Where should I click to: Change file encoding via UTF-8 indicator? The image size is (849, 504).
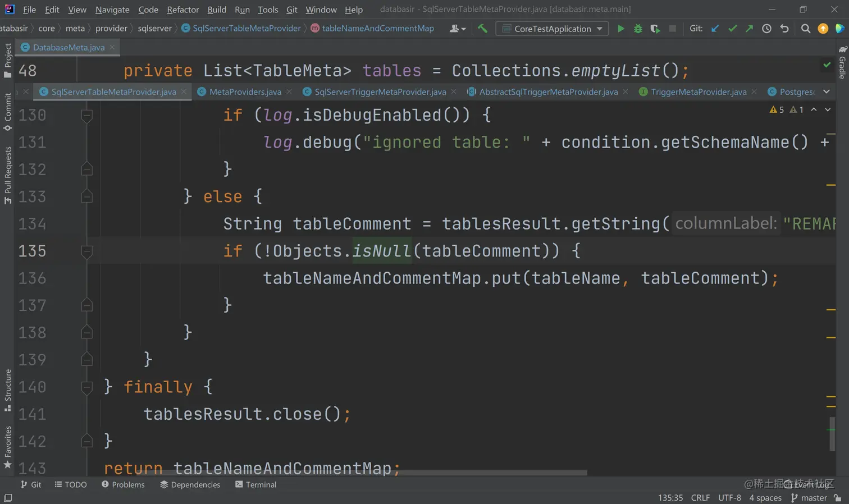[729, 498]
